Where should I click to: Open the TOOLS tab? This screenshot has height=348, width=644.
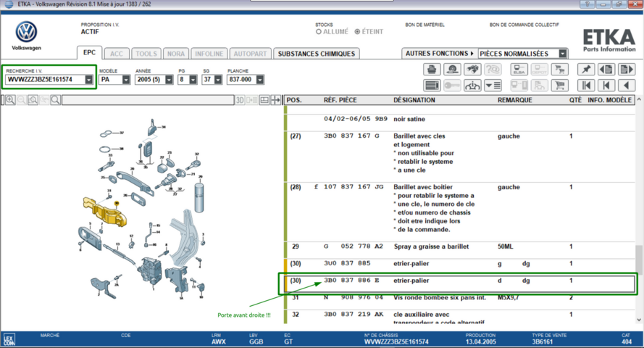(146, 54)
